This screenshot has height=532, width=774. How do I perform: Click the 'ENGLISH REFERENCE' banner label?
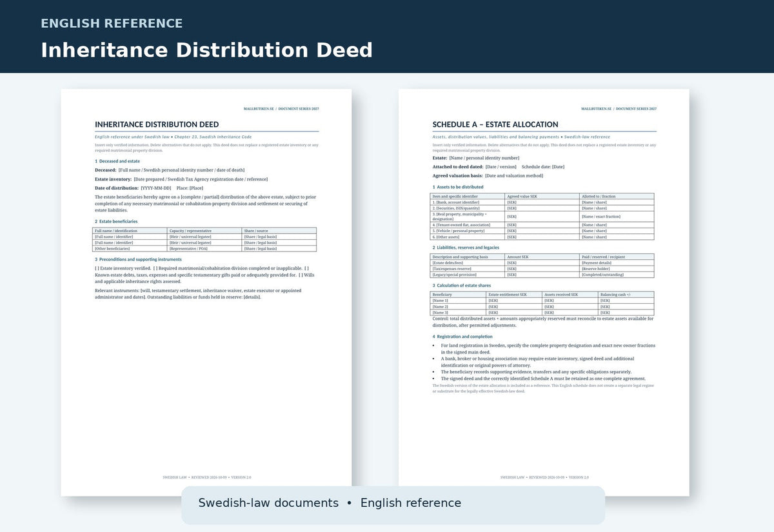pos(112,24)
